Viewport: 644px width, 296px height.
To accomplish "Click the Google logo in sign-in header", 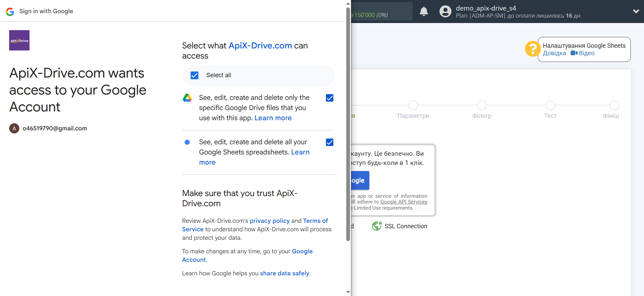I will pos(10,12).
